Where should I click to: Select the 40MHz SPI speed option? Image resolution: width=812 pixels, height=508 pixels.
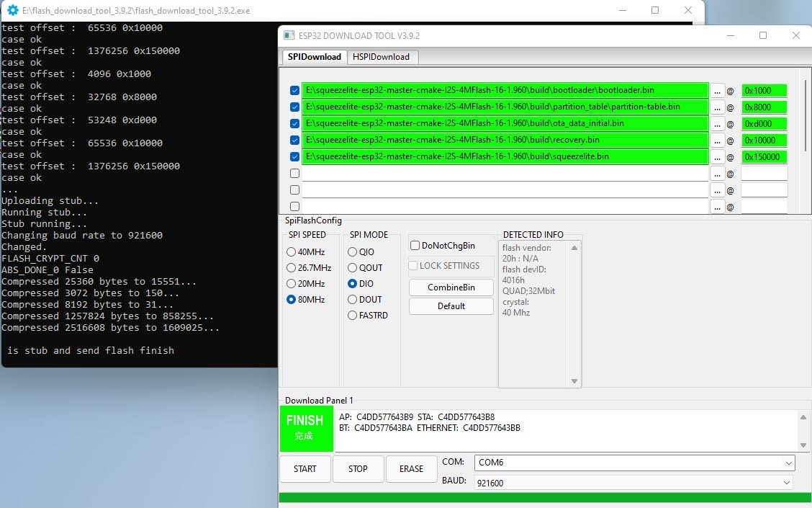292,252
